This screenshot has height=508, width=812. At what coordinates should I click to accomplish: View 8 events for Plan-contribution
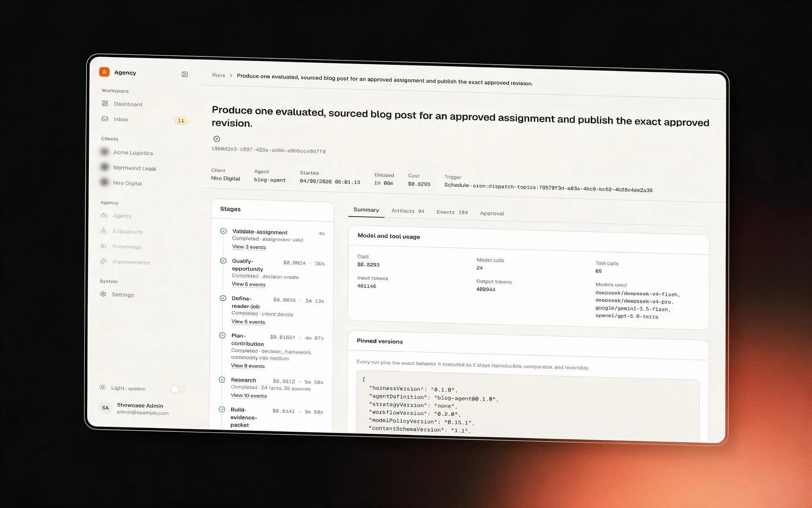(248, 366)
